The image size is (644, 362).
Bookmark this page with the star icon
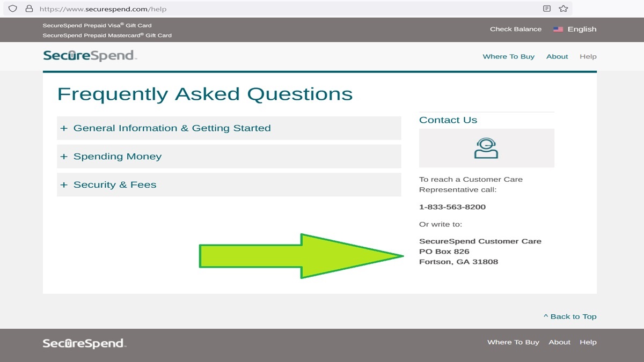coord(563,9)
